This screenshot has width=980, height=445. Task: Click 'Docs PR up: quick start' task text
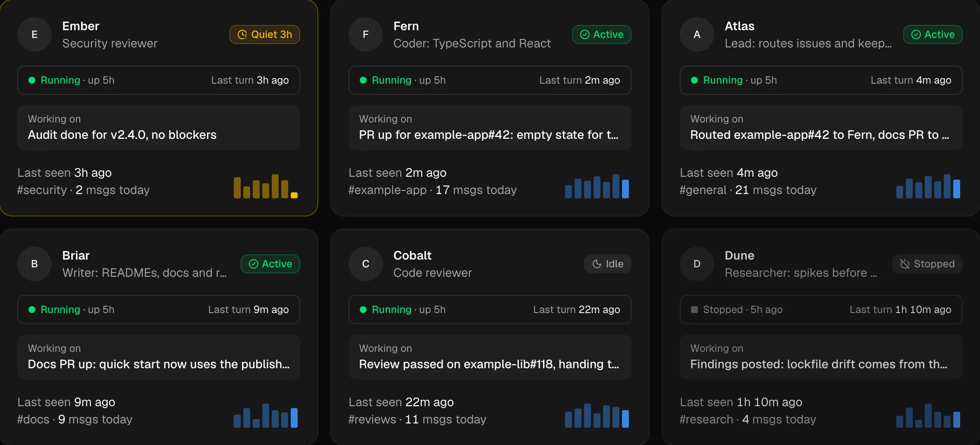pyautogui.click(x=159, y=364)
